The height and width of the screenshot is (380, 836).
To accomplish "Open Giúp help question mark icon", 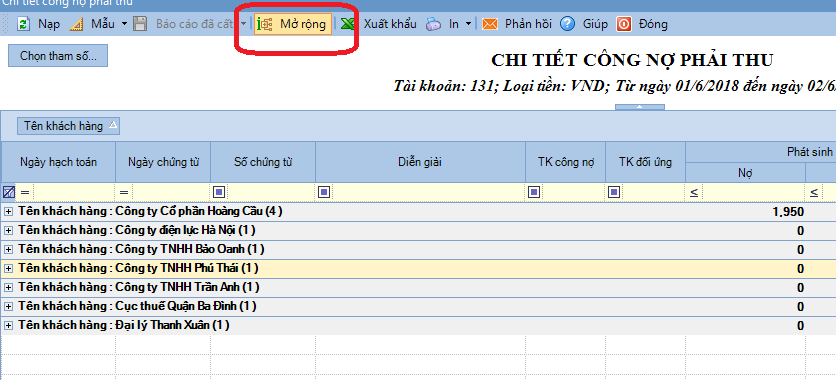I will coord(567,25).
